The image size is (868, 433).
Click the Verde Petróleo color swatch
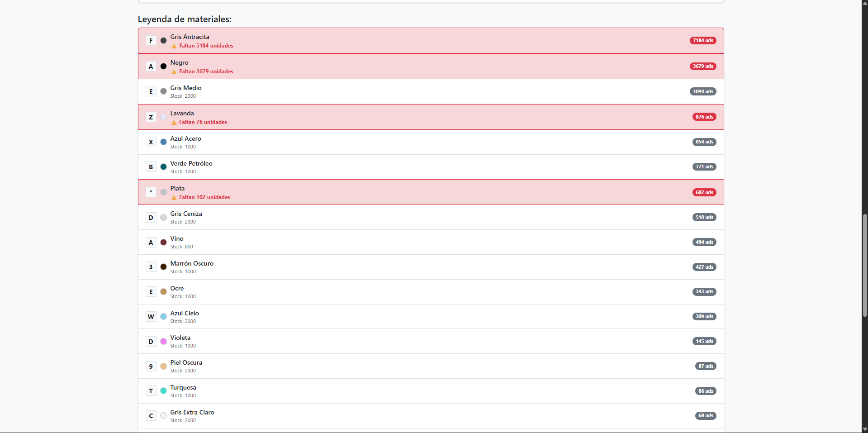[163, 167]
